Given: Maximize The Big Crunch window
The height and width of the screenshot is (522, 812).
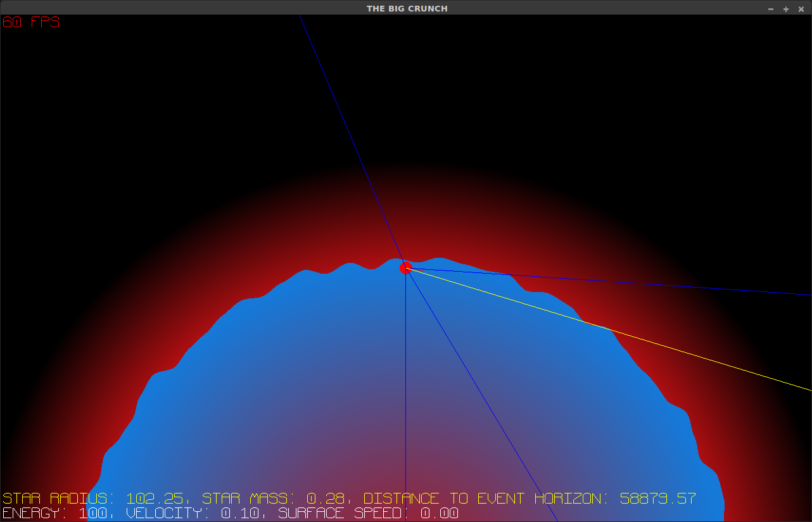Looking at the screenshot, I should 786,9.
